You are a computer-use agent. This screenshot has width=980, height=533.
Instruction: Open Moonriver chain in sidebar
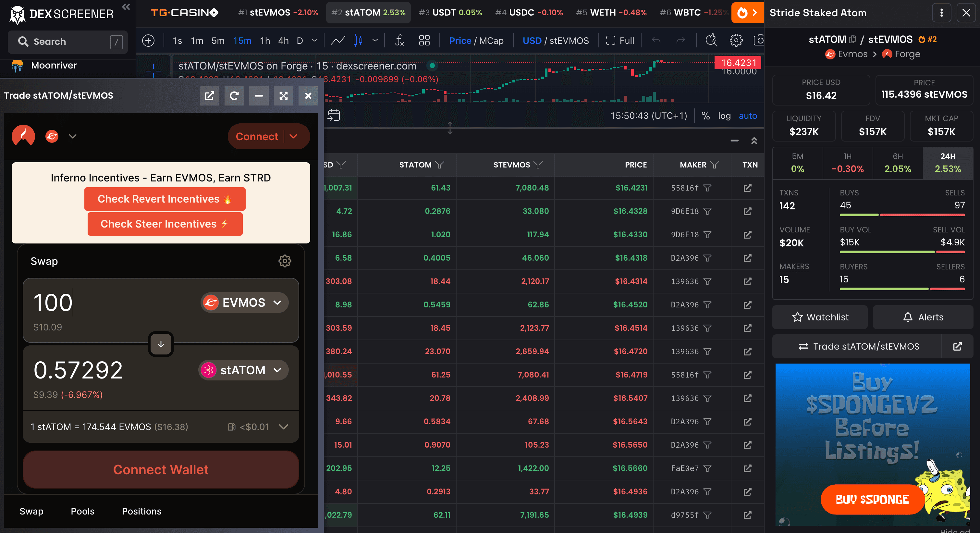point(54,66)
